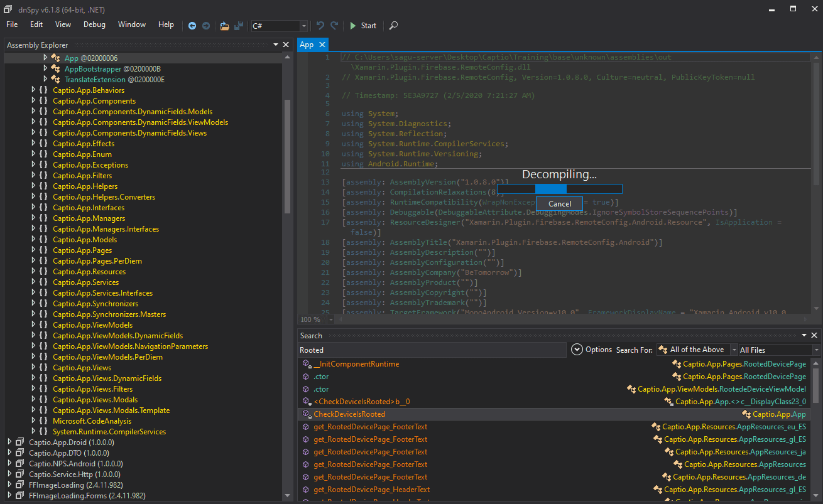Open Assembly Explorer panel options arrow
Viewport: 823px width, 504px height.
[276, 45]
